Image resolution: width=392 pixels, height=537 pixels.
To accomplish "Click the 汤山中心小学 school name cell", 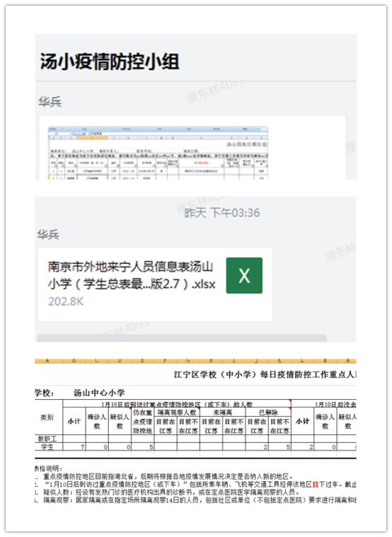I will point(99,393).
